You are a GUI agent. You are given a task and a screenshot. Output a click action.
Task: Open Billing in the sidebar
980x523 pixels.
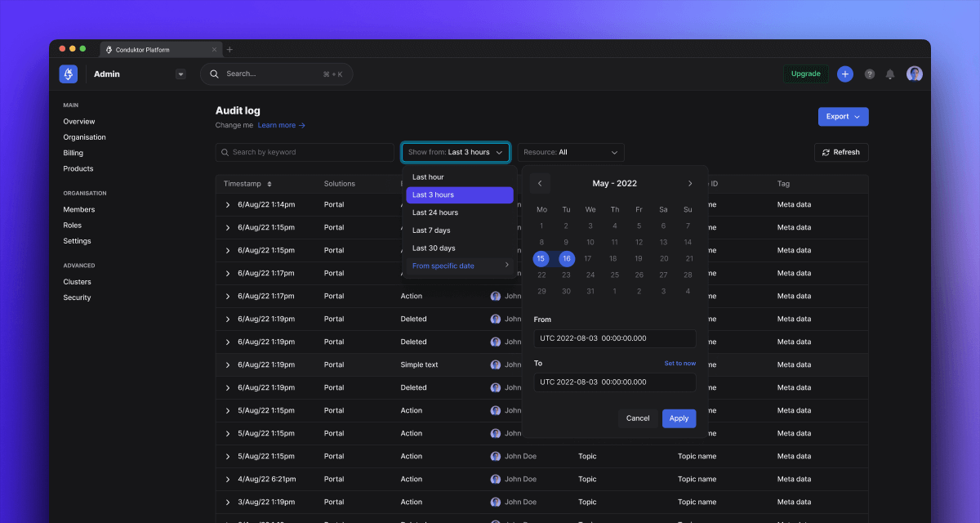pos(73,153)
